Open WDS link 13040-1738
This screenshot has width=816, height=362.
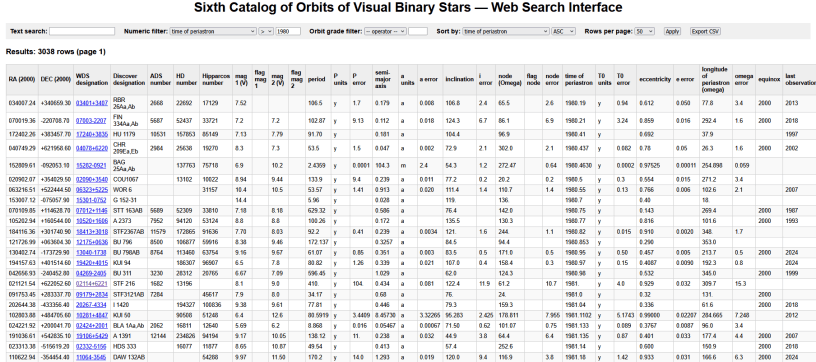point(92,252)
